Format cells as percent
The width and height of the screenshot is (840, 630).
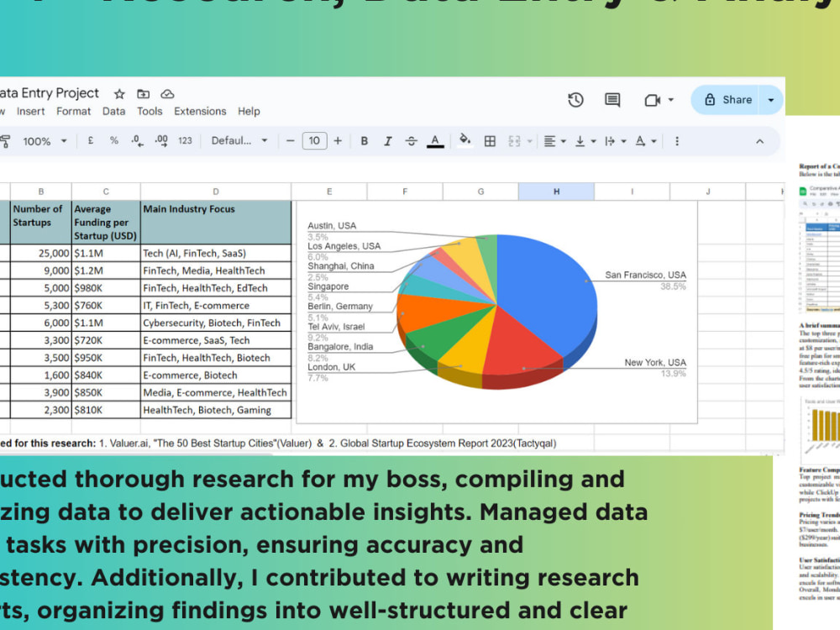coord(113,141)
